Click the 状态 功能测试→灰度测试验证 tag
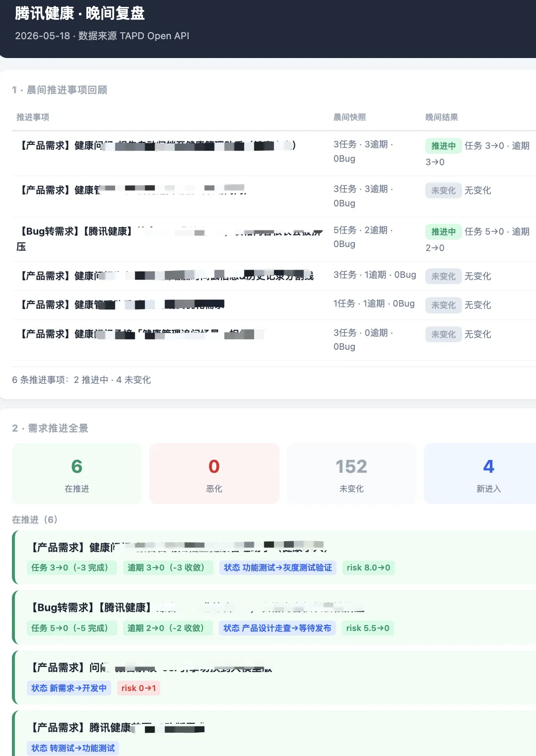The height and width of the screenshot is (756, 536). coord(278,567)
